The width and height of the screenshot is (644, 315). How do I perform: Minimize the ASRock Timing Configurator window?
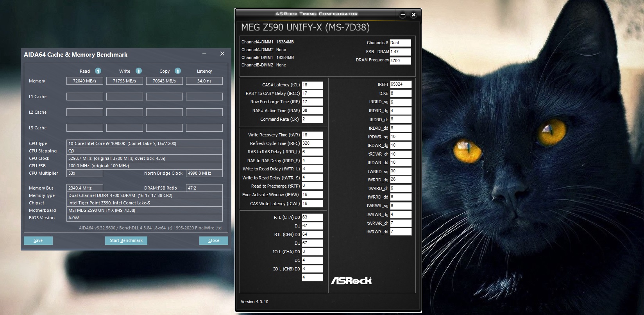(403, 15)
